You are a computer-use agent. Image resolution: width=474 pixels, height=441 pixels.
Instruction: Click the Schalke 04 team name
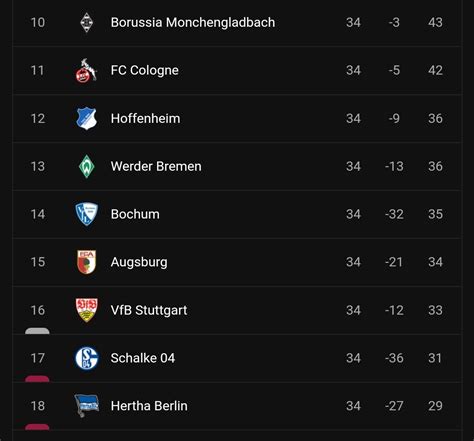click(143, 358)
